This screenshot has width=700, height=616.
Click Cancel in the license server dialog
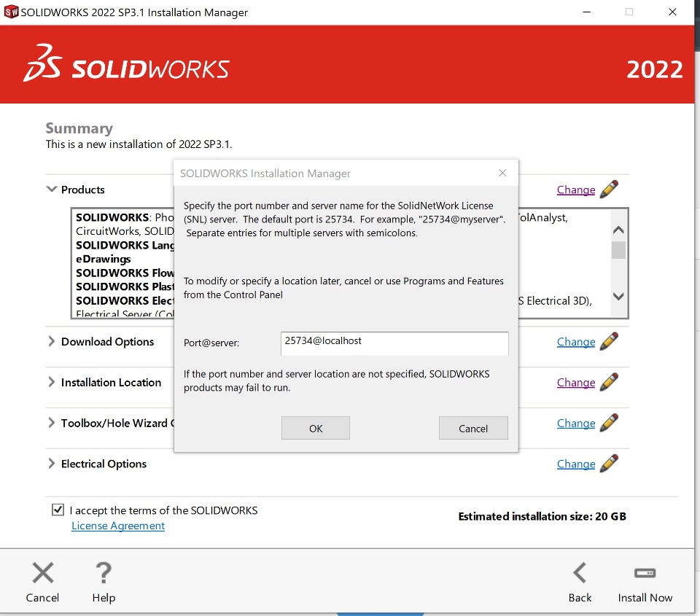pos(473,428)
